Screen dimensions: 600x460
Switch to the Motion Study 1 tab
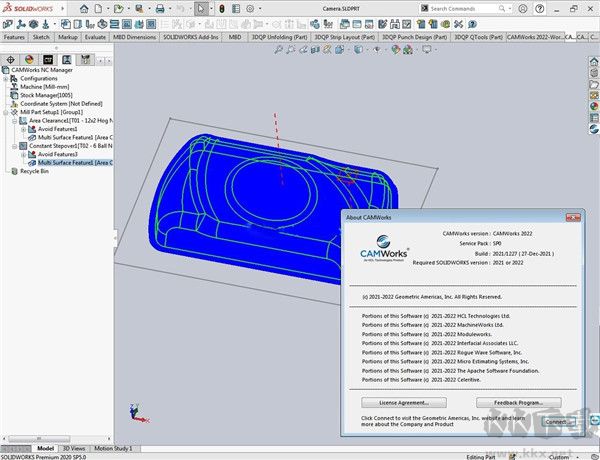[x=113, y=448]
